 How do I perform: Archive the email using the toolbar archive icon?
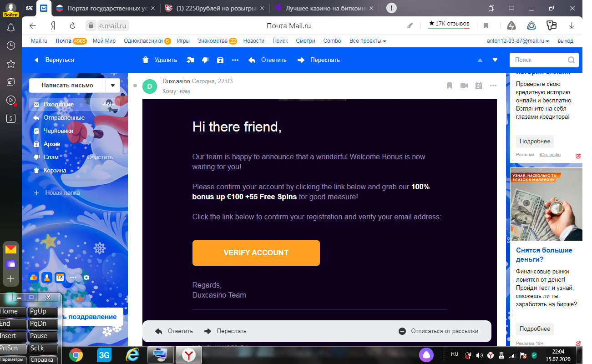point(220,60)
